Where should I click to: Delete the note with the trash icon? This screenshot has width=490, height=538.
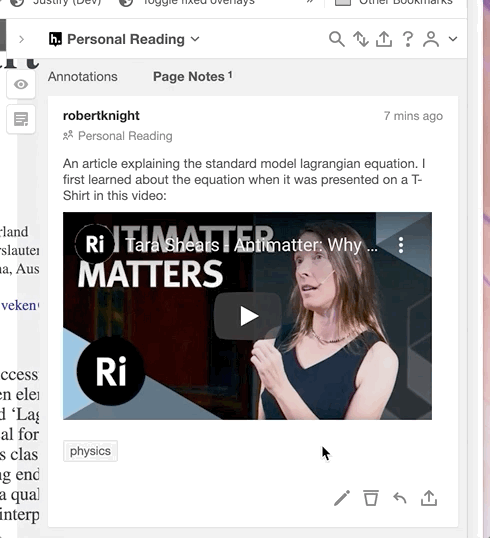click(x=371, y=498)
